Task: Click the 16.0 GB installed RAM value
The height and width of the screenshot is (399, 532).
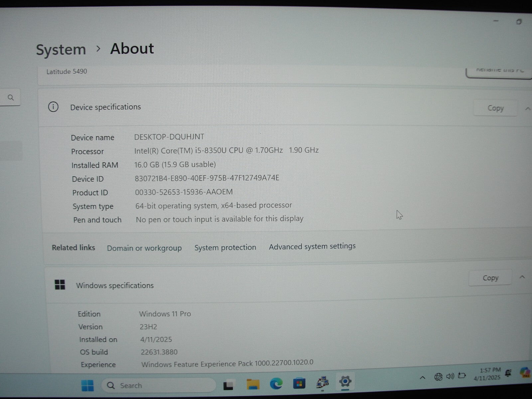Action: click(175, 164)
